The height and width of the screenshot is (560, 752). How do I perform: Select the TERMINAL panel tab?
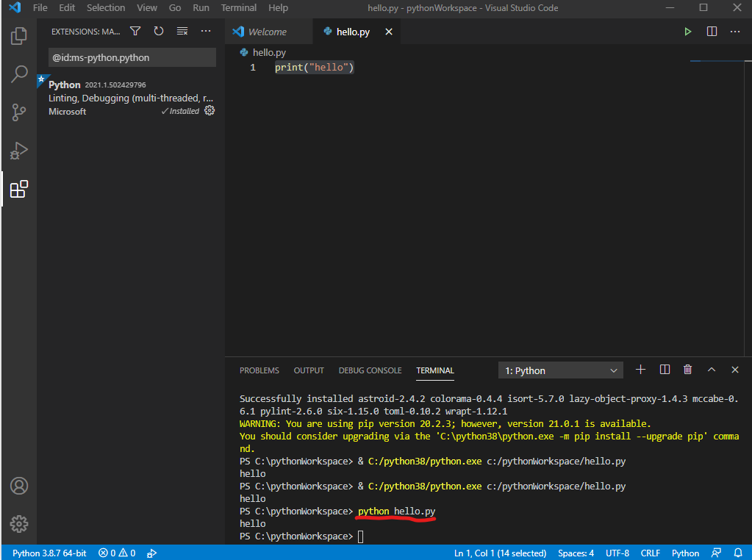tap(435, 370)
